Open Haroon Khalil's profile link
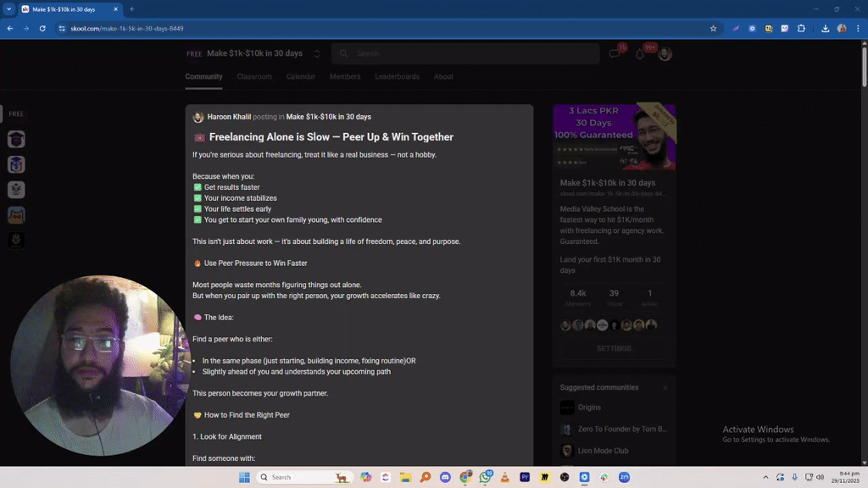This screenshot has width=868, height=488. click(x=229, y=117)
